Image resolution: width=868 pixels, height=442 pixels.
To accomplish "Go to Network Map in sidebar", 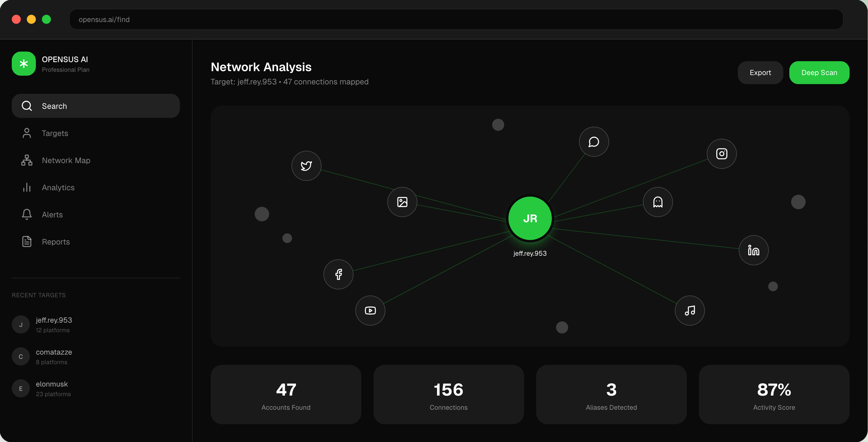I will tap(66, 160).
